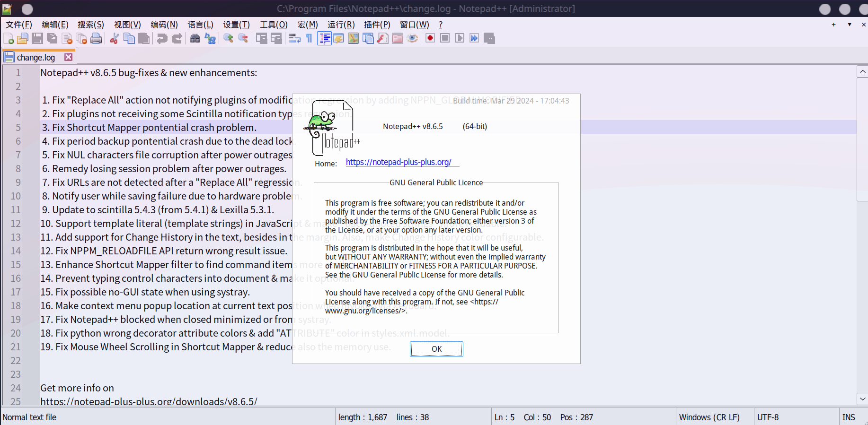Click the Cut scissors icon
The height and width of the screenshot is (425, 868).
coord(114,38)
